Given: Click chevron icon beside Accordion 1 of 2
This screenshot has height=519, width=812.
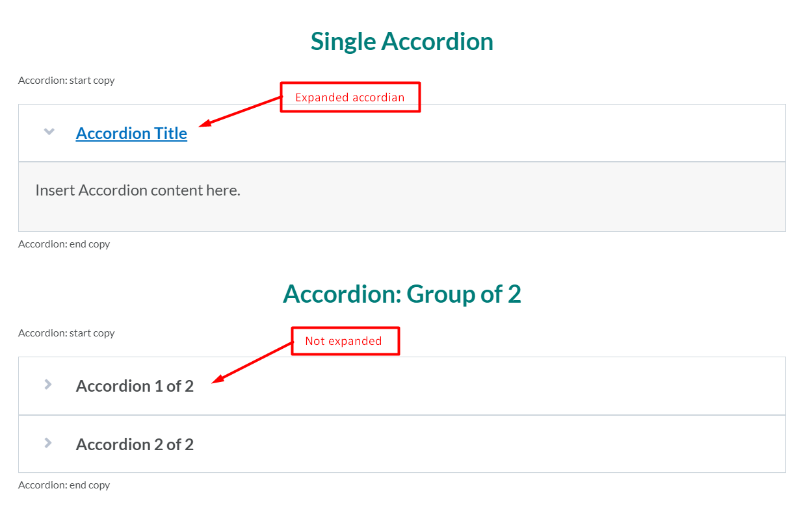Looking at the screenshot, I should point(48,385).
